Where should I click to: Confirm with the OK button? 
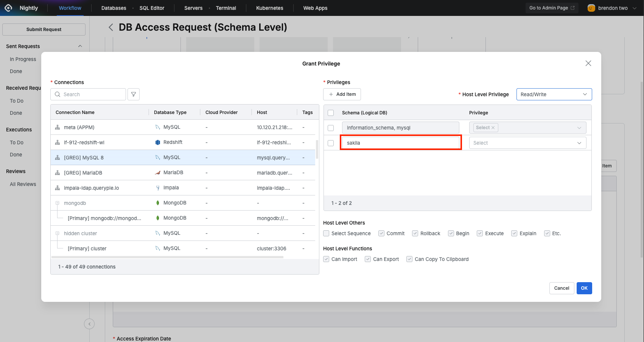coord(584,288)
